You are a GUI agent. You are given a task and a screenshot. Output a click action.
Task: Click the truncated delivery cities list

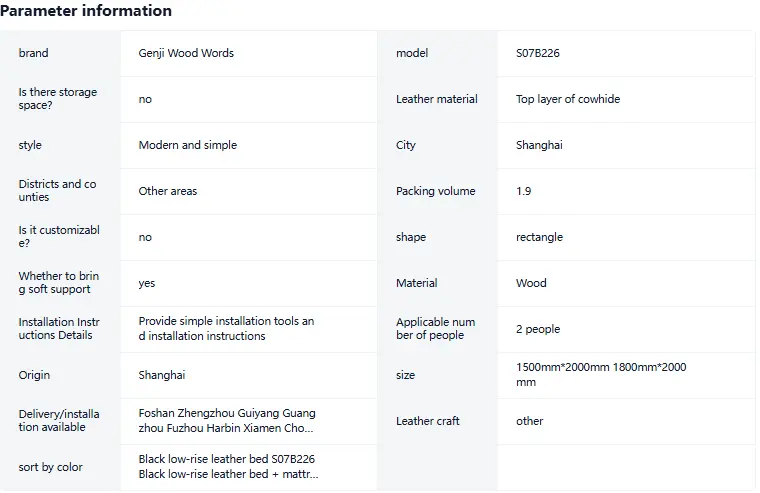227,421
